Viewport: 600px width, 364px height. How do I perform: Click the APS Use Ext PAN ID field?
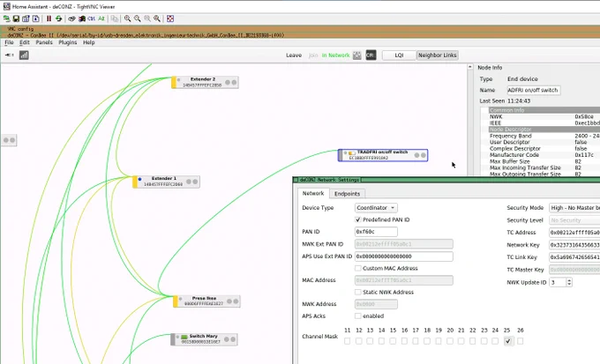pyautogui.click(x=404, y=256)
